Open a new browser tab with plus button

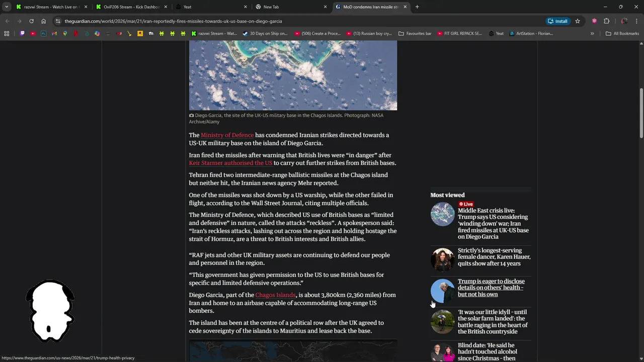point(417,7)
